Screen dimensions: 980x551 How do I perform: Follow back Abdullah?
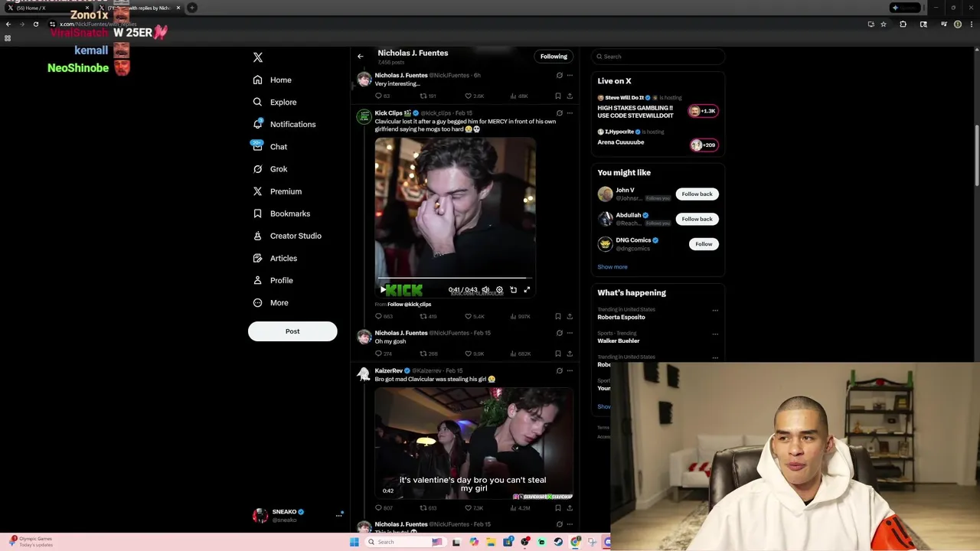(697, 219)
